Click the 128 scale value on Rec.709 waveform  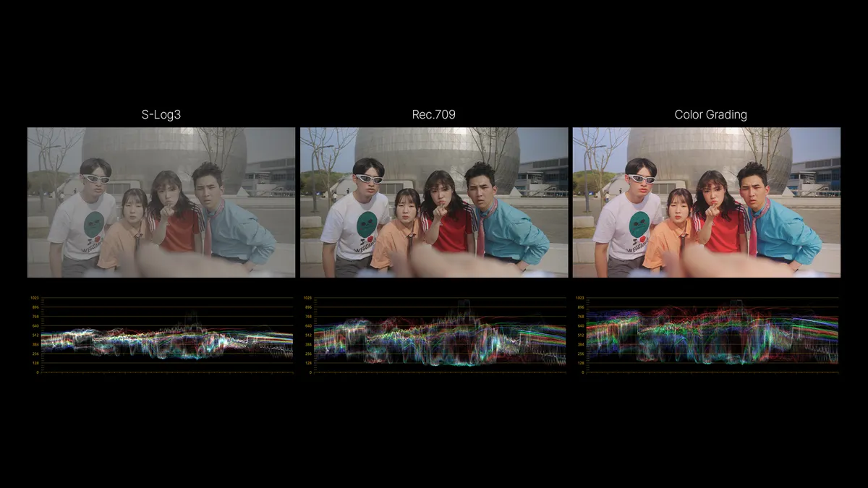[x=307, y=363]
